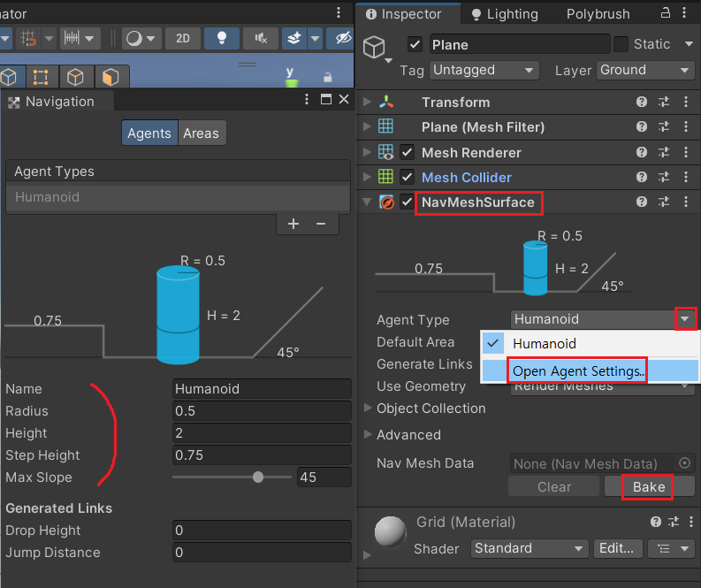Choose Humanoid from Agent Type menu

coord(590,344)
